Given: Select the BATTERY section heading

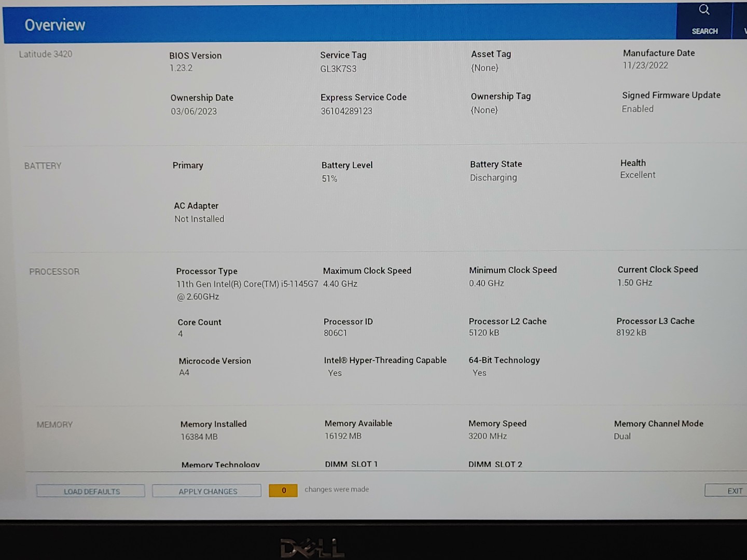Looking at the screenshot, I should tap(43, 166).
